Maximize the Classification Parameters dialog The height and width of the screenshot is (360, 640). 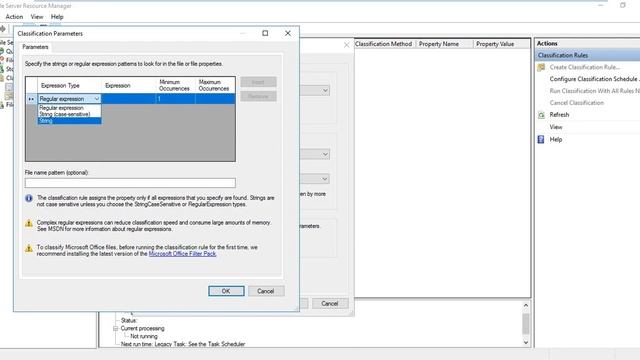[265, 33]
